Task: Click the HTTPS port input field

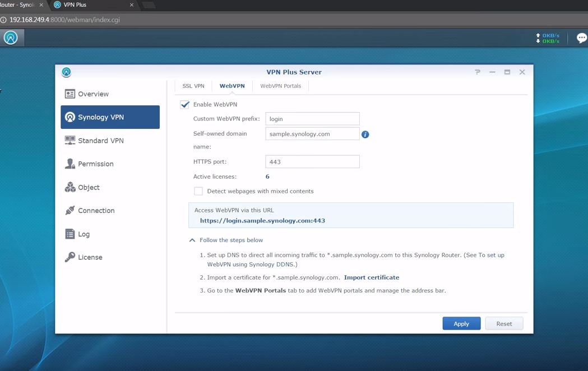Action: 312,162
